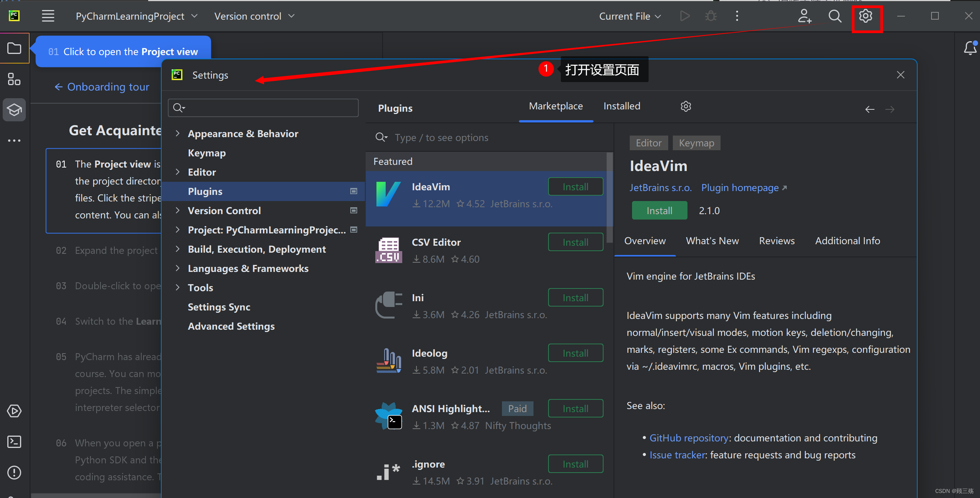Open the Issue tracker link
This screenshot has width=980, height=498.
(678, 455)
